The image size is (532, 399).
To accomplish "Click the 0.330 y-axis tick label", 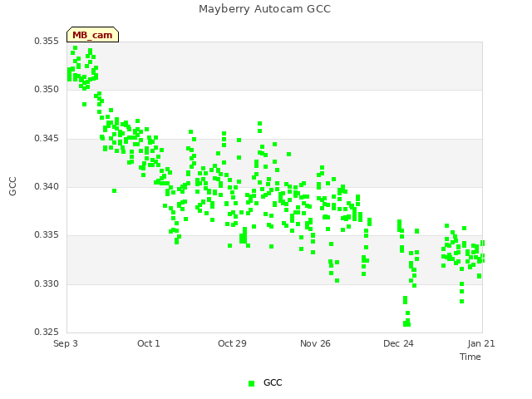I will 47,283.
